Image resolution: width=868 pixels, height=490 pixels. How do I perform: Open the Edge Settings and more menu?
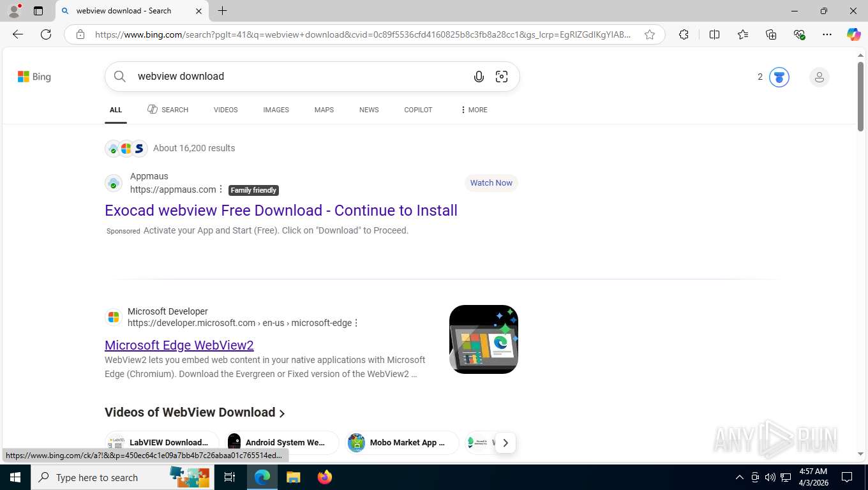[827, 34]
